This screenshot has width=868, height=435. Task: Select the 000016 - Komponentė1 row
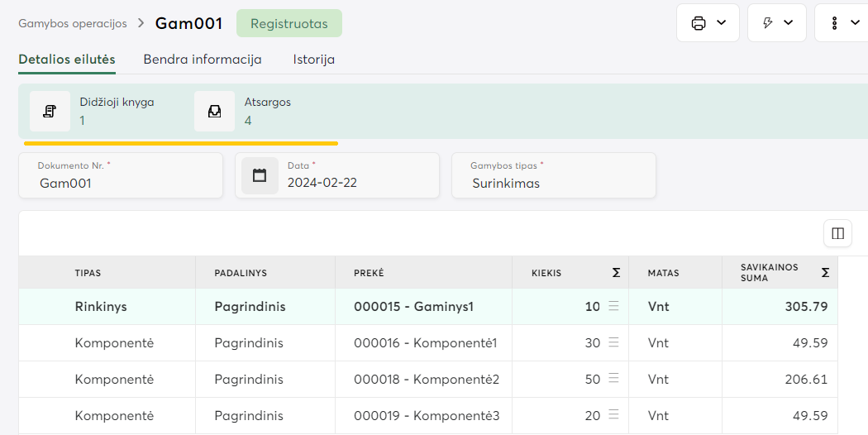[x=425, y=342]
